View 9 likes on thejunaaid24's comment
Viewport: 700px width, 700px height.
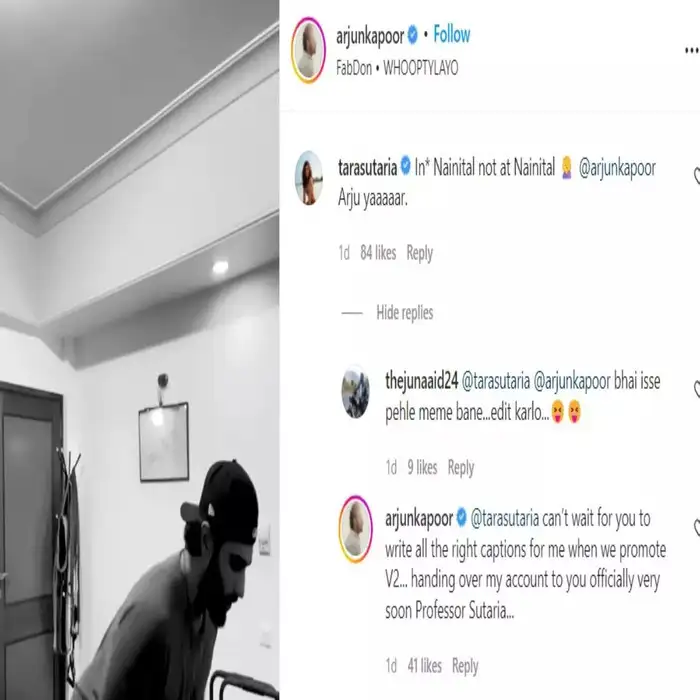(422, 467)
